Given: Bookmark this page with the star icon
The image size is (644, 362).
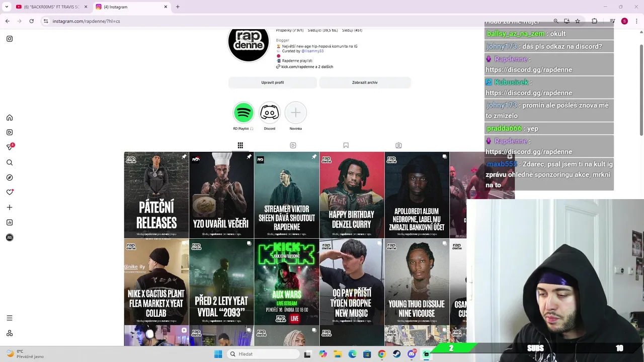Looking at the screenshot, I should pyautogui.click(x=578, y=21).
